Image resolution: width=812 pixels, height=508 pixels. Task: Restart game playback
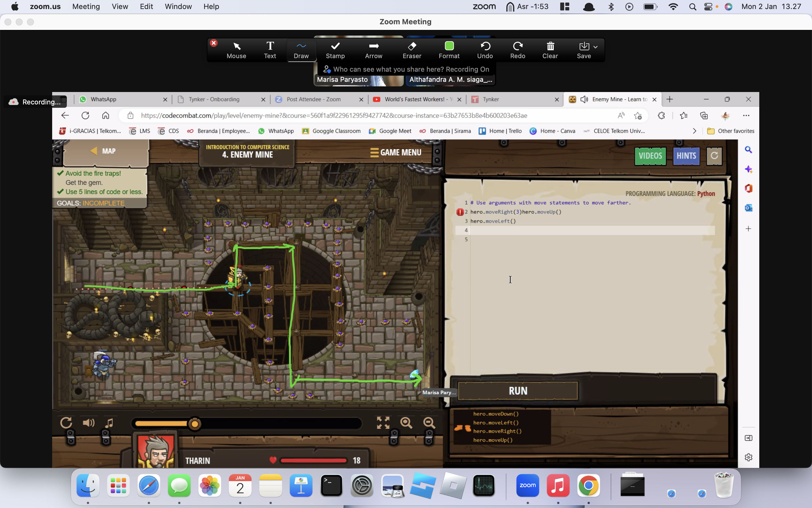66,423
